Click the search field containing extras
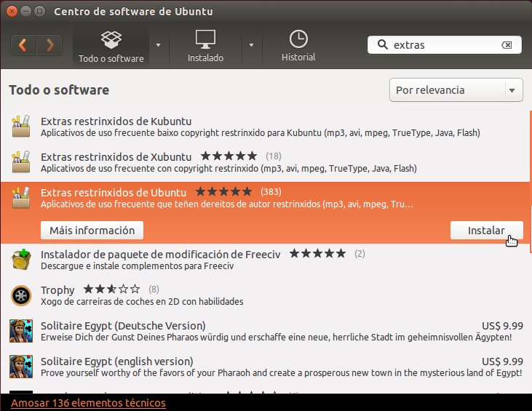This screenshot has height=411, width=532. (445, 45)
